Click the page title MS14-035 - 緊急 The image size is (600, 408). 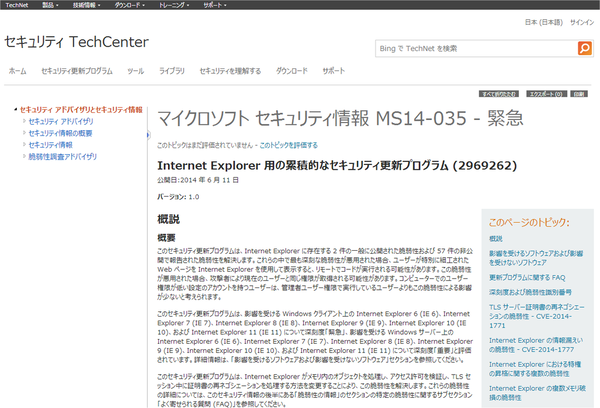[x=340, y=118]
